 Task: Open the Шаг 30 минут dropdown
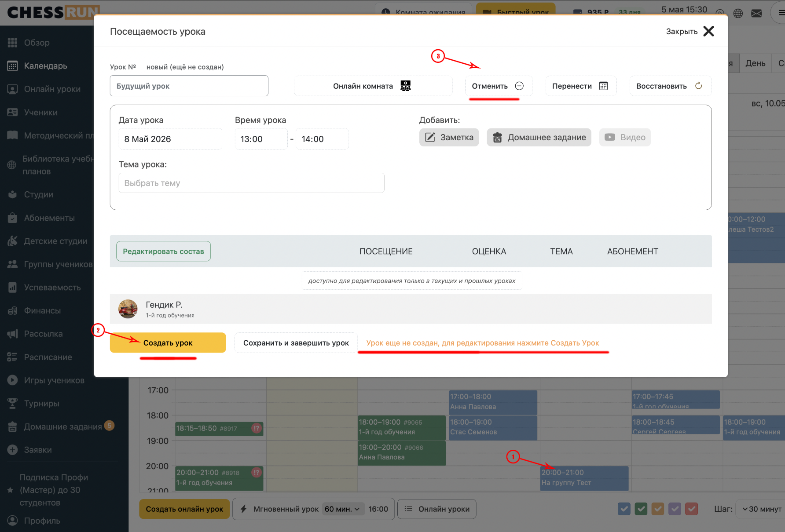point(761,509)
